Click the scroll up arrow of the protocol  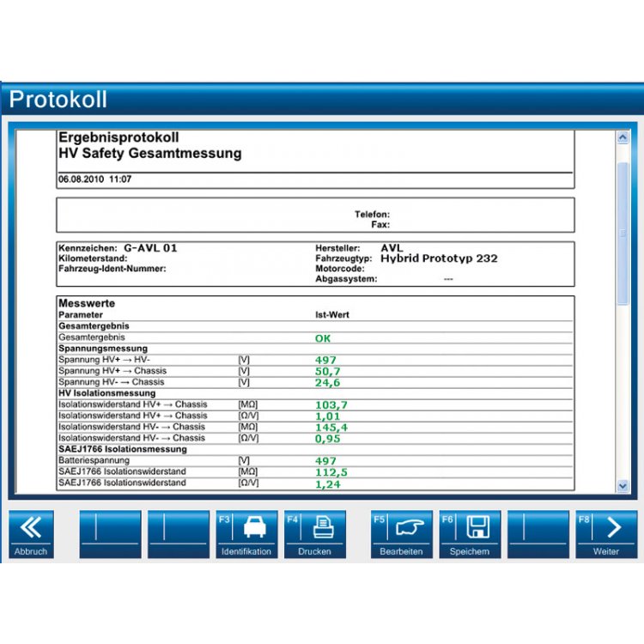tap(623, 137)
